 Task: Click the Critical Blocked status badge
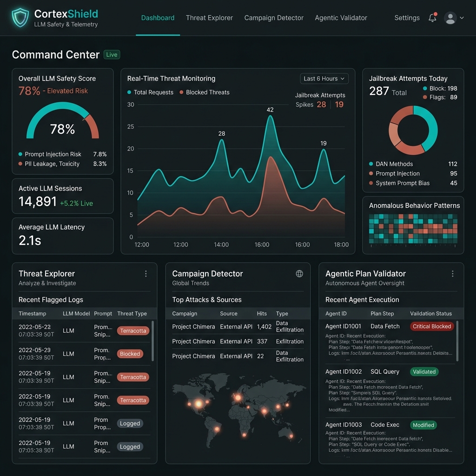(432, 326)
